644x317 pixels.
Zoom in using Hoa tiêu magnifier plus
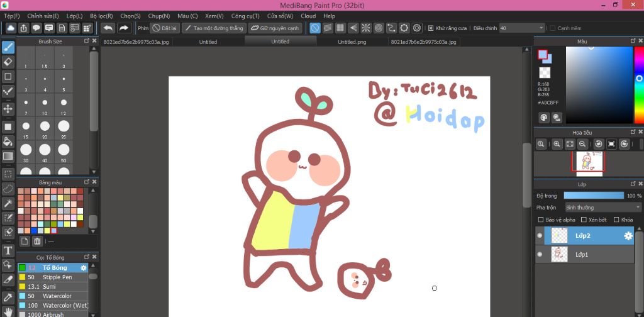(x=557, y=143)
